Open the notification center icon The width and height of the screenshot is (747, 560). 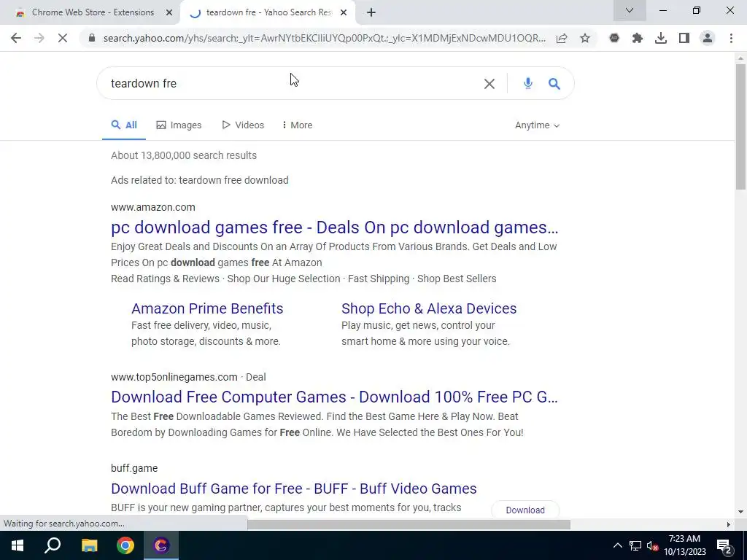coord(724,545)
